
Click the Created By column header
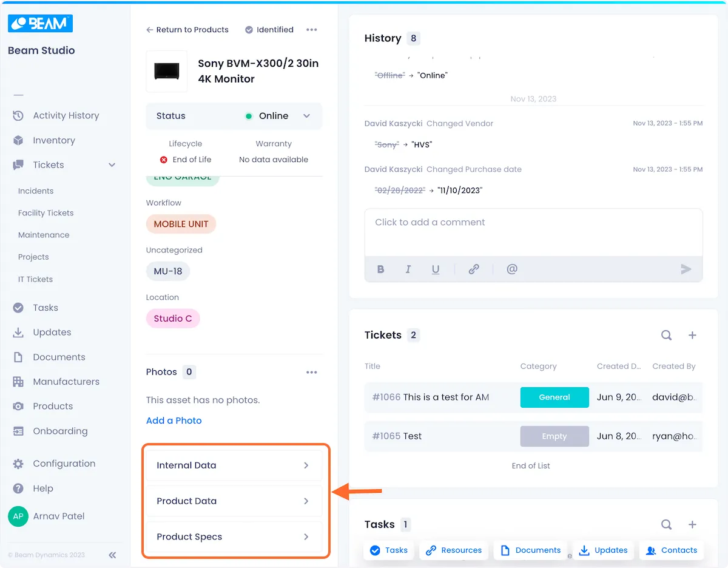coord(674,367)
